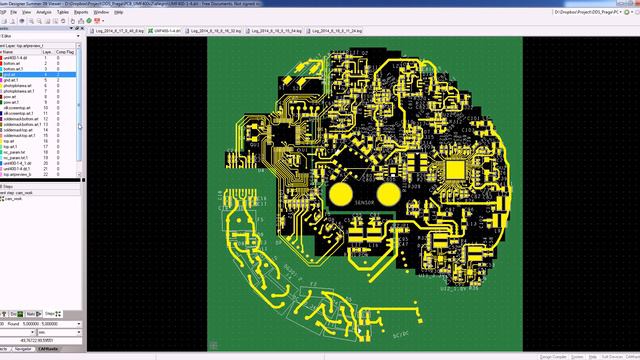This screenshot has height=360, width=640.
Task: Click the red swatch of bottom.art
Action: point(1,63)
